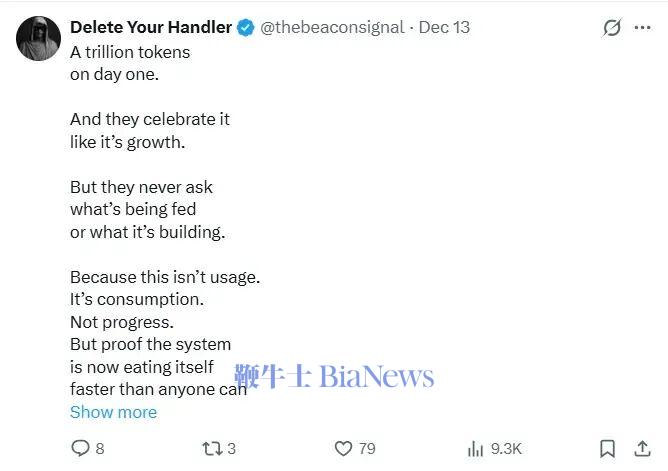Click the repost arrows icon
This screenshot has height=471, width=668.
point(211,449)
